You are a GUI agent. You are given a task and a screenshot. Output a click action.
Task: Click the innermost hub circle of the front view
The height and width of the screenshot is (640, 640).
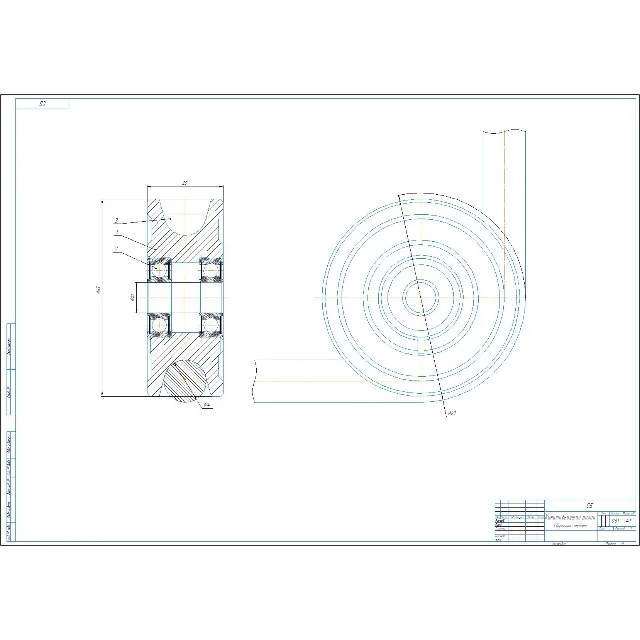pos(420,298)
